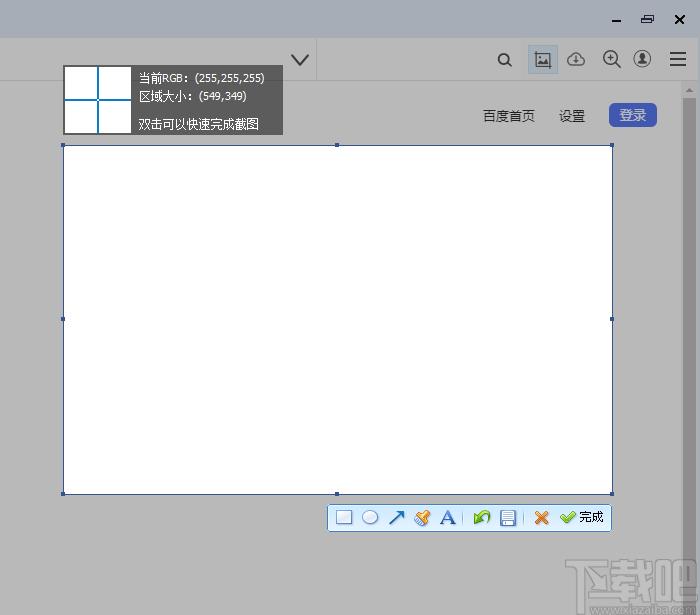The height and width of the screenshot is (615, 700).
Task: Open cloud download icon
Action: [576, 59]
